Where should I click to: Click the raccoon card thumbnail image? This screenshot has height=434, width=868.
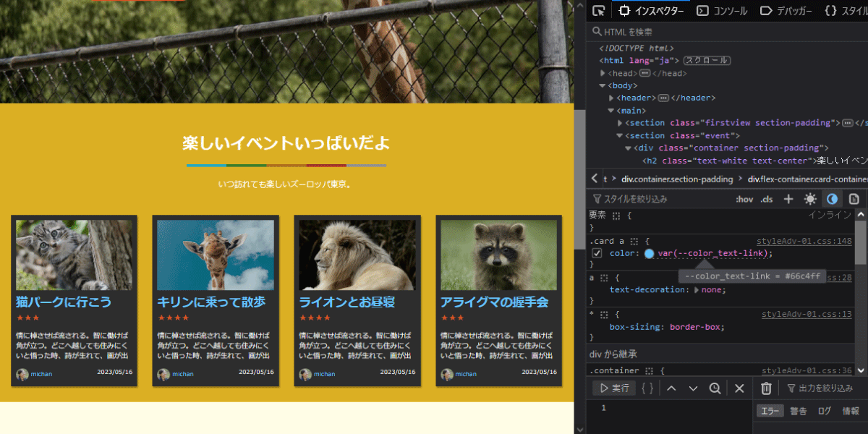pos(499,255)
